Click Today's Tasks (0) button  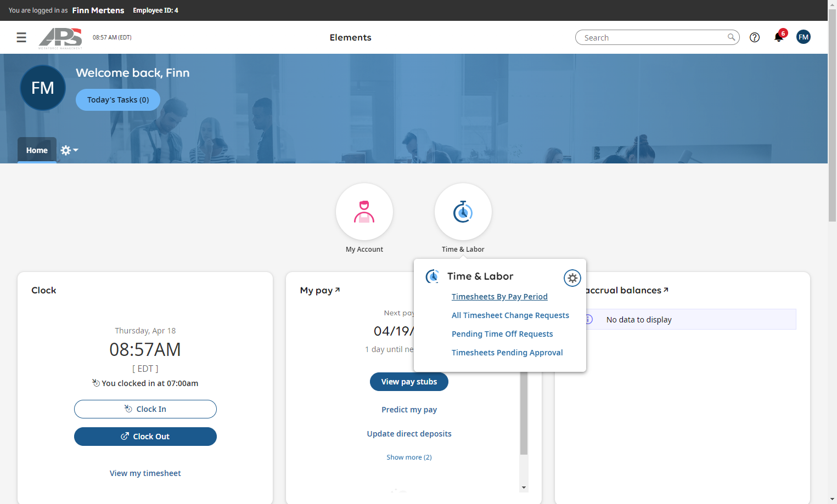pos(118,100)
